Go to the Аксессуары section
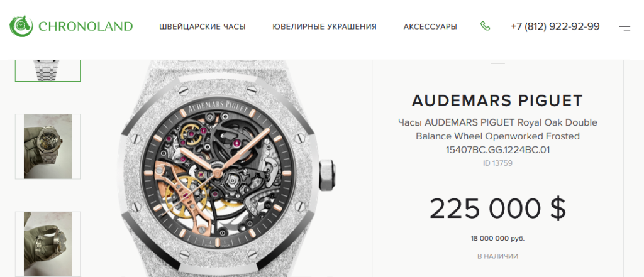 430,27
